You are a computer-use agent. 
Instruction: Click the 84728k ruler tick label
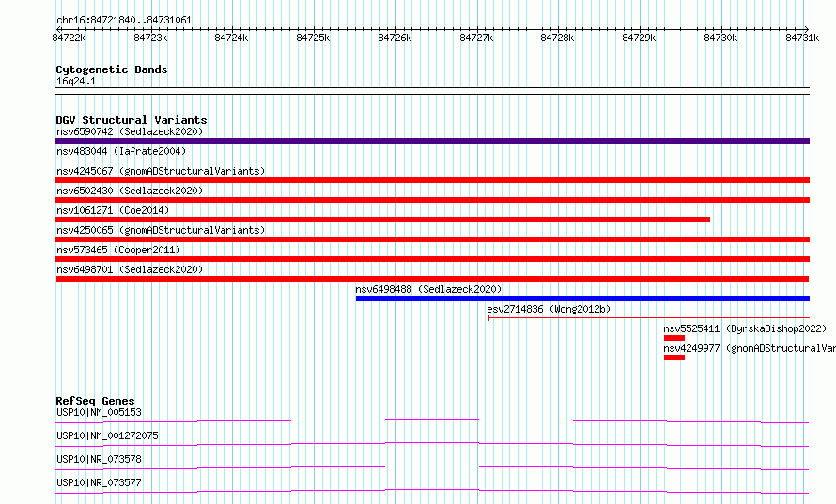(x=557, y=38)
